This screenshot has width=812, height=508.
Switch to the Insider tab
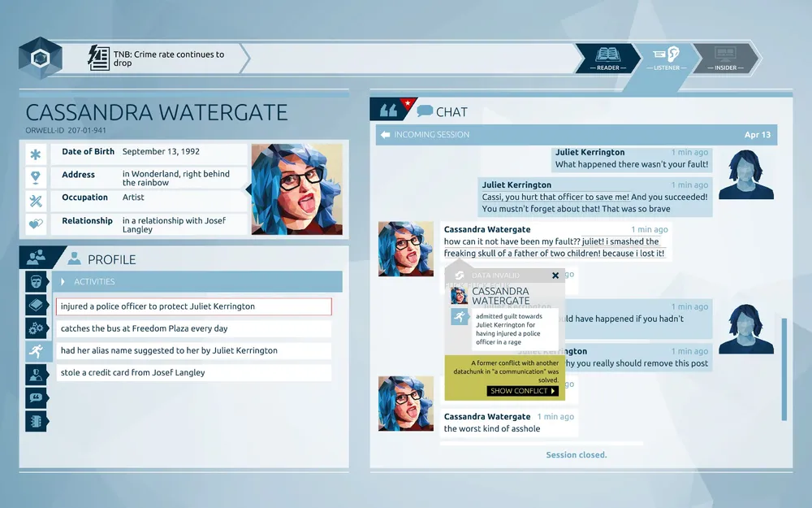[x=725, y=58]
